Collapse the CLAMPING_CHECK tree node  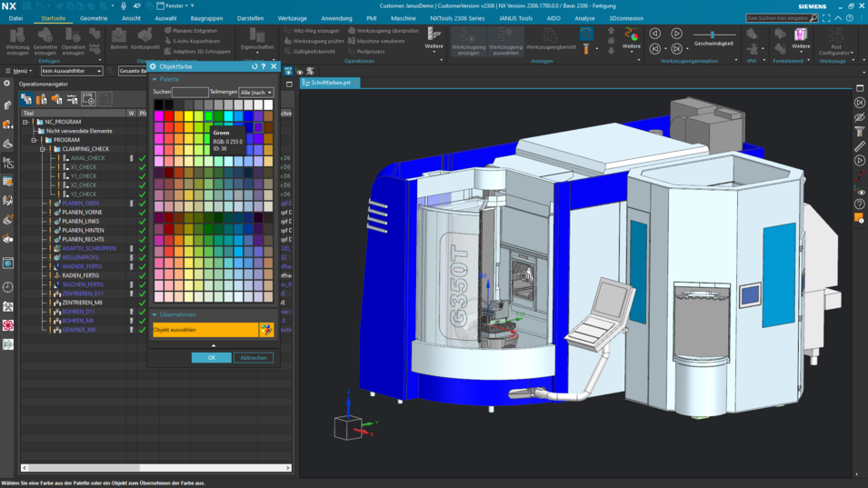[x=43, y=149]
